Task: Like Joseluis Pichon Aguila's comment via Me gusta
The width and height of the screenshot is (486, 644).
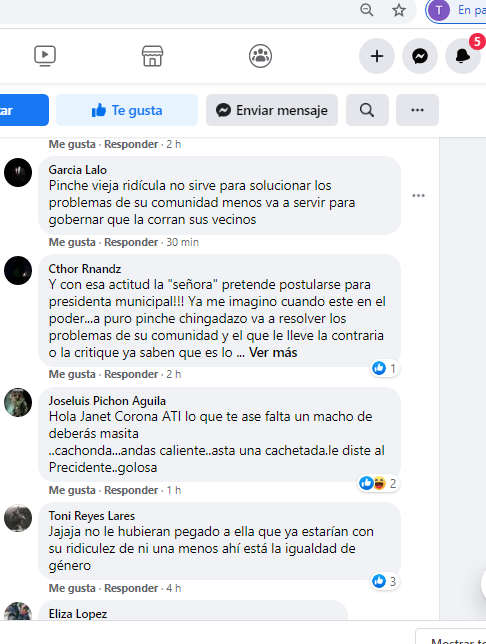Action: click(72, 490)
